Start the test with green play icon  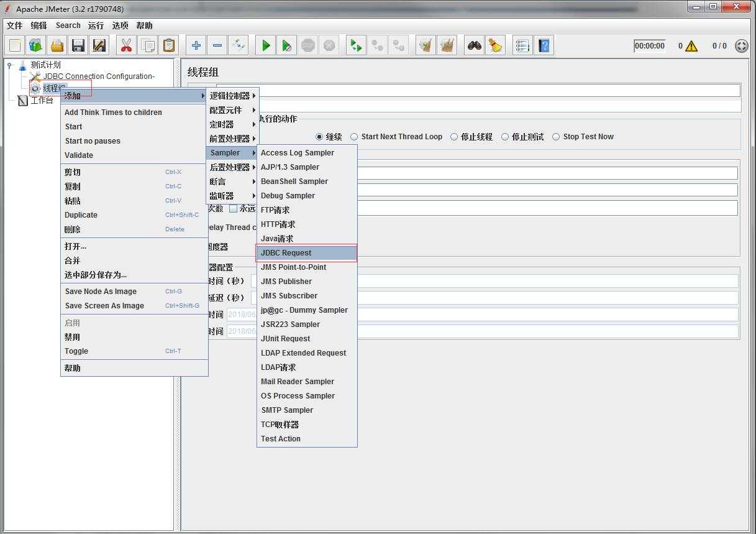[266, 45]
